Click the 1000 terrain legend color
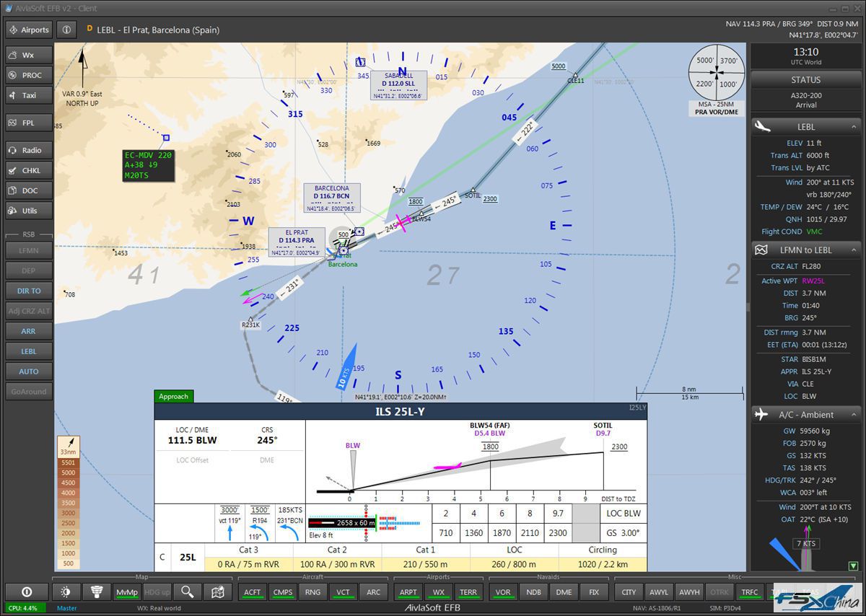Image resolution: width=866 pixels, height=616 pixels. point(69,553)
